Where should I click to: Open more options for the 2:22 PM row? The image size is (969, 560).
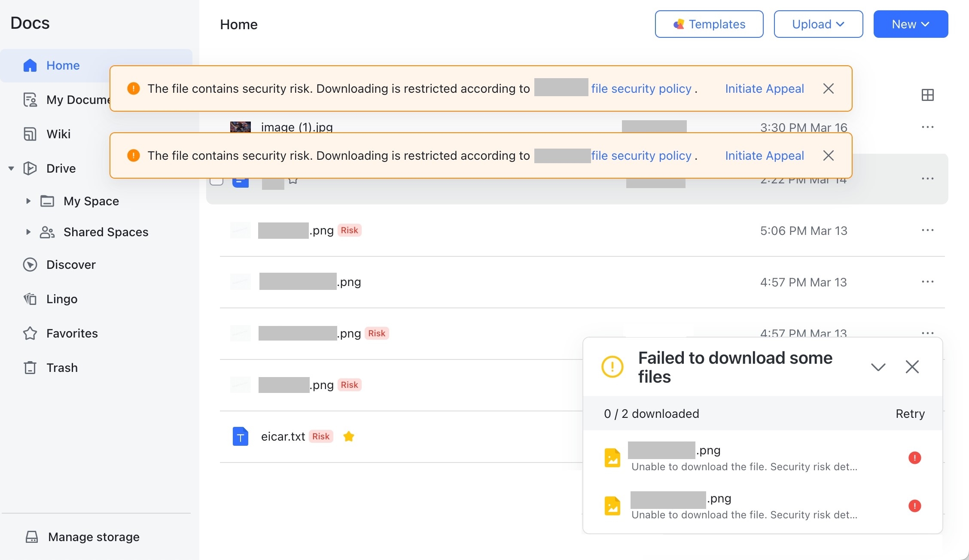pyautogui.click(x=928, y=179)
